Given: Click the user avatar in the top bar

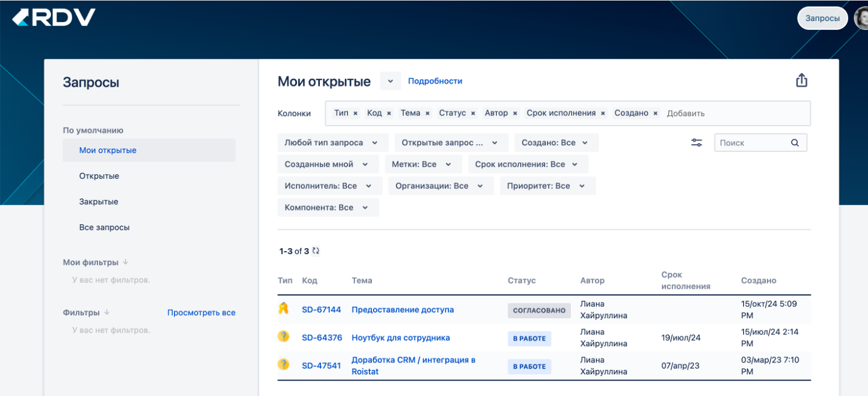Looking at the screenshot, I should [x=863, y=18].
